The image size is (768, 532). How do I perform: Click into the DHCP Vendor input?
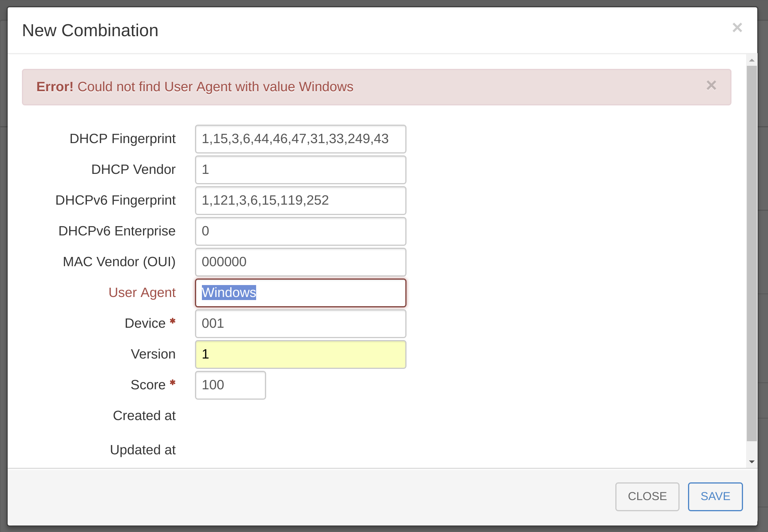pos(300,170)
